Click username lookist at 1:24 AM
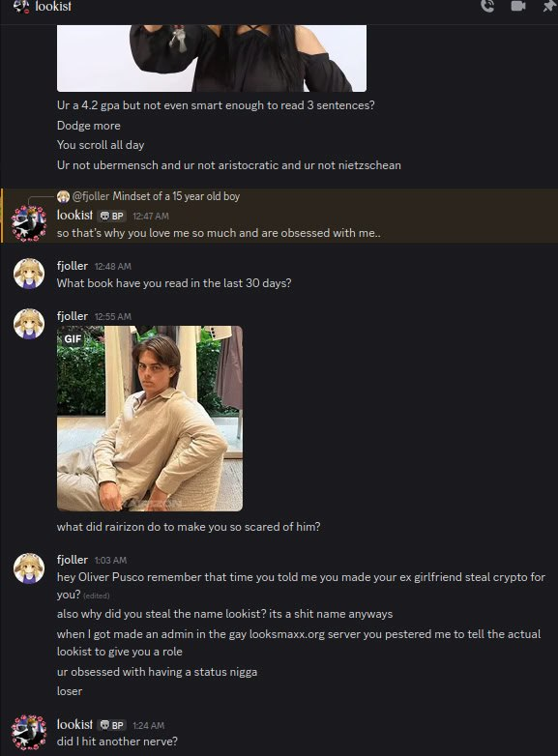Viewport: 558px width, 756px height. pyautogui.click(x=74, y=724)
